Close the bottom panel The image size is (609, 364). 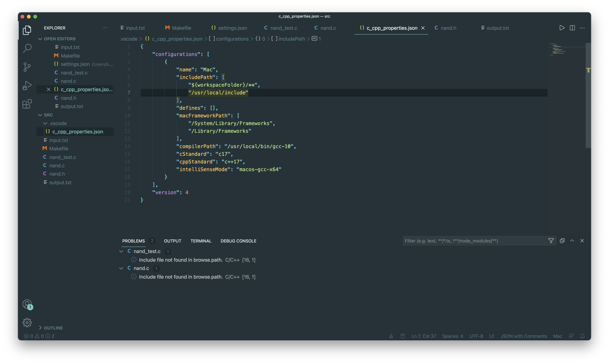tap(582, 241)
